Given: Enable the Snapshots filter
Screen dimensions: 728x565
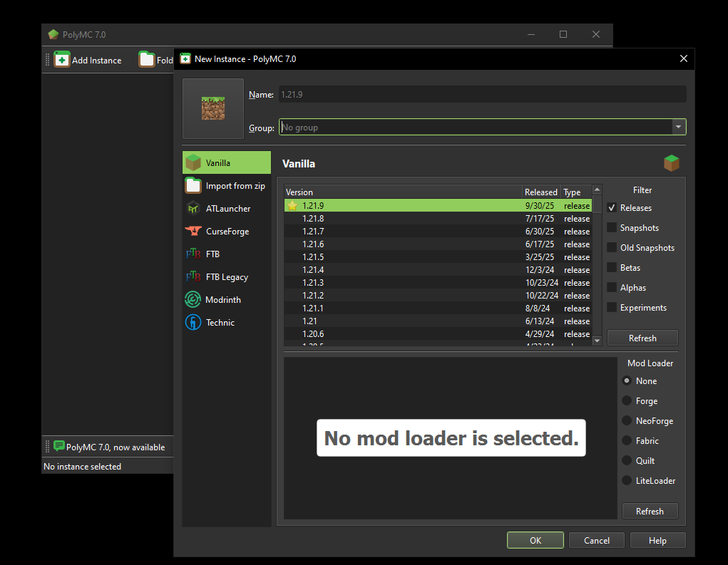Looking at the screenshot, I should pos(612,228).
